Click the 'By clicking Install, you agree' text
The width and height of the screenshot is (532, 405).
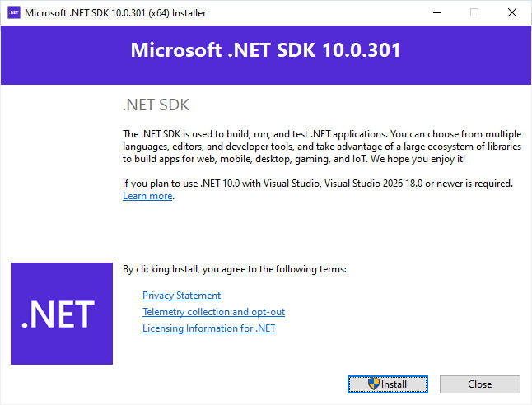[x=235, y=269]
